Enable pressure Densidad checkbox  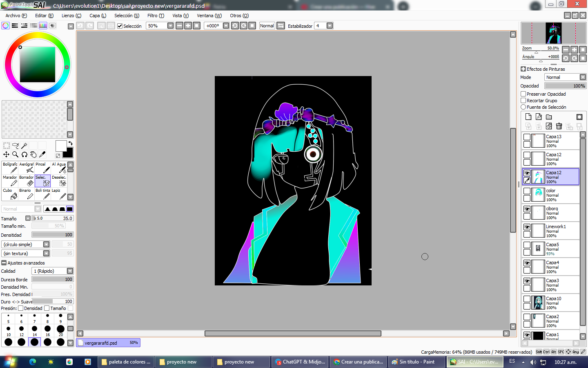click(21, 308)
